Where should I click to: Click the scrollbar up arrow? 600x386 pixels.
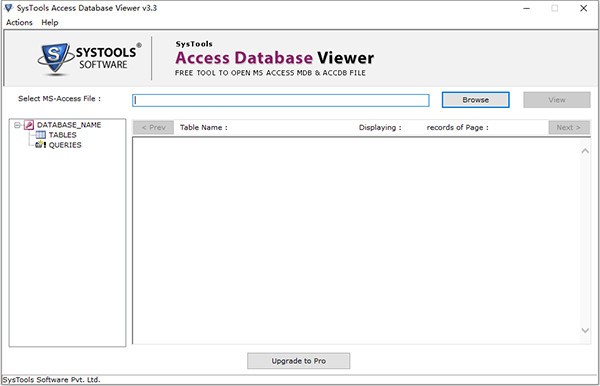tap(585, 151)
